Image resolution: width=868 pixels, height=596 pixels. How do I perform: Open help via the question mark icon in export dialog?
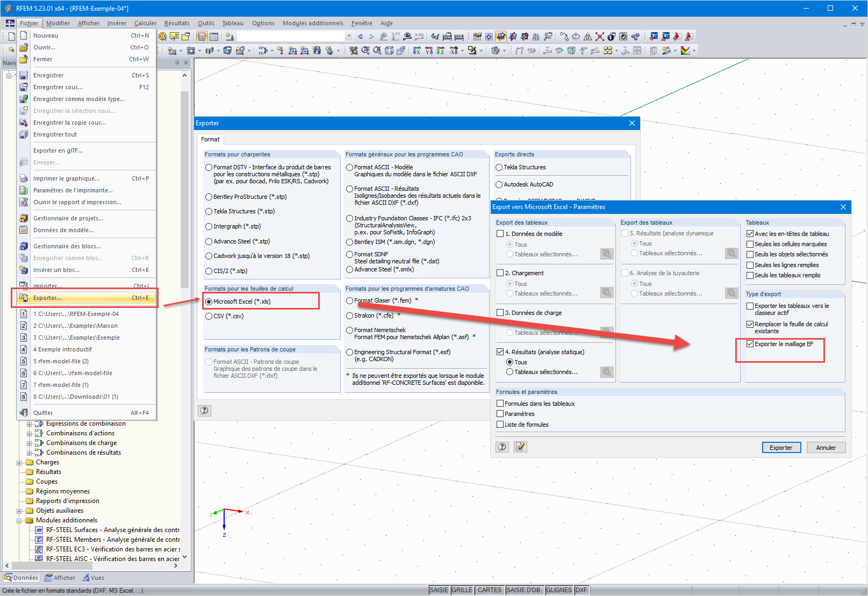tap(502, 447)
